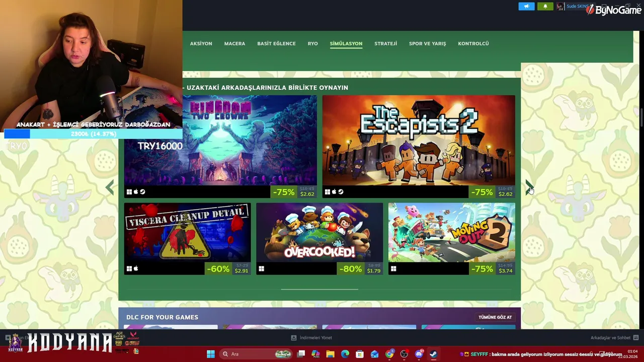Open Microsoft 365 taskbar app
644x362 pixels.
(315, 354)
